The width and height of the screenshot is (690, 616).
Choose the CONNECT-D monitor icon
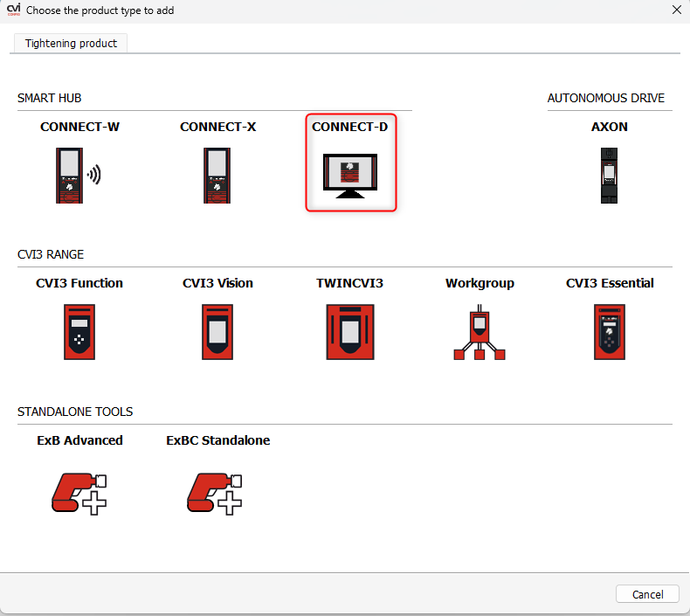(350, 176)
